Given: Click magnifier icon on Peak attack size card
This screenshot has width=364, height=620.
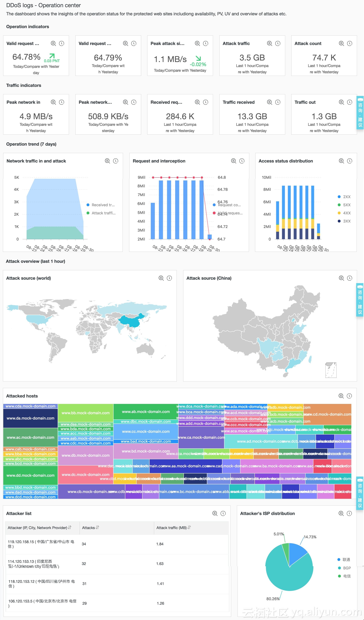Looking at the screenshot, I should point(197,43).
